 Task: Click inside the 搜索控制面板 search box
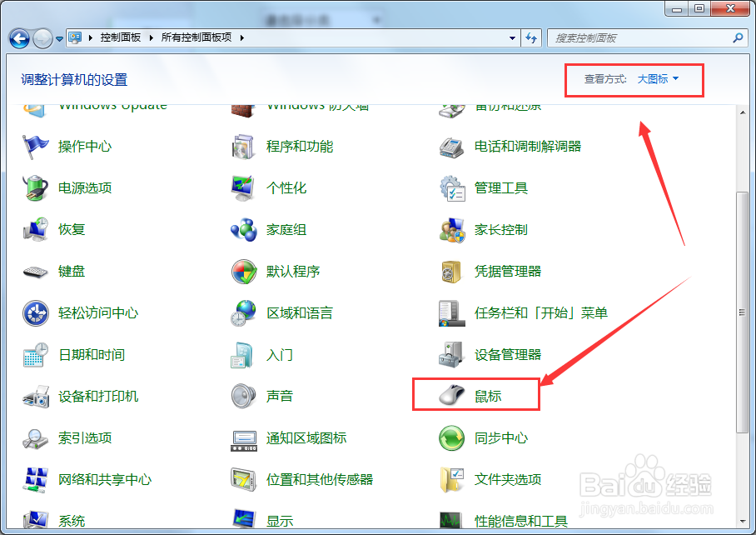(x=641, y=37)
